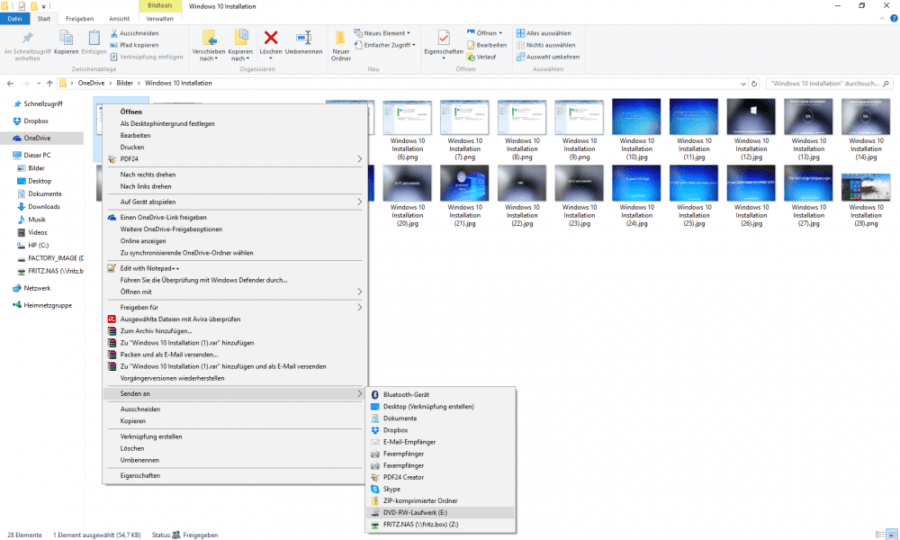Click Eigenschaften in context menu
The image size is (900, 540).
234,476
